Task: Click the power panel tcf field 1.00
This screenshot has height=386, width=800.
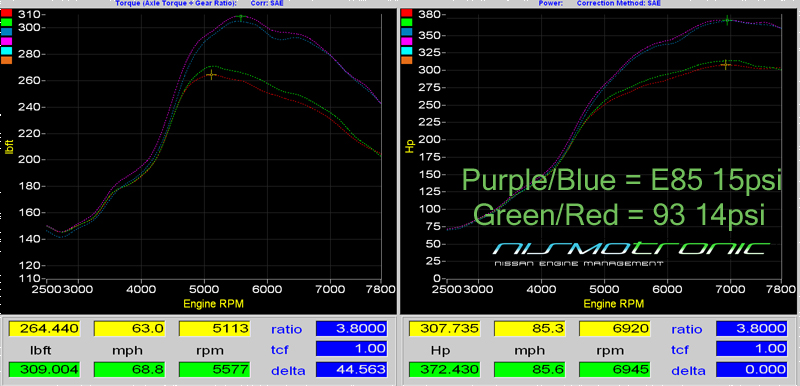Action: point(751,349)
